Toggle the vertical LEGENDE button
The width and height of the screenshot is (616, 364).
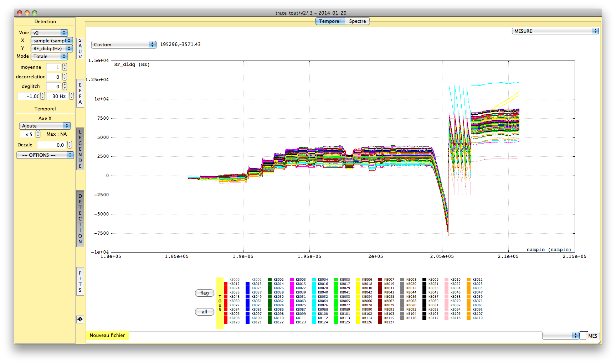click(80, 149)
